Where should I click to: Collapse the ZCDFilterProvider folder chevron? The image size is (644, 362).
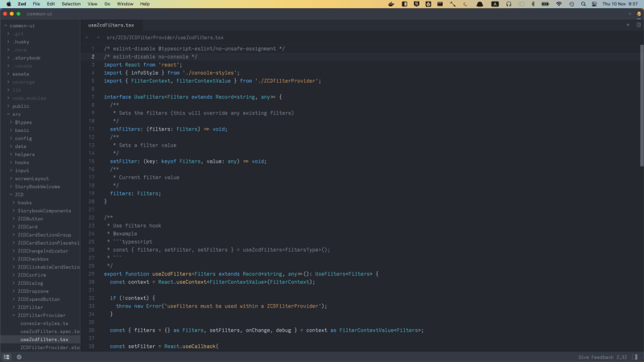pos(14,315)
